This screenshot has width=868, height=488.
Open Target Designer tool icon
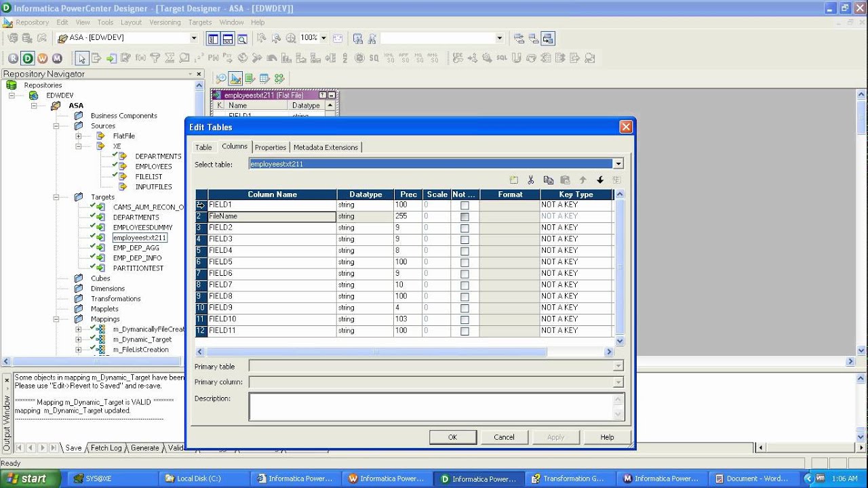click(x=235, y=79)
